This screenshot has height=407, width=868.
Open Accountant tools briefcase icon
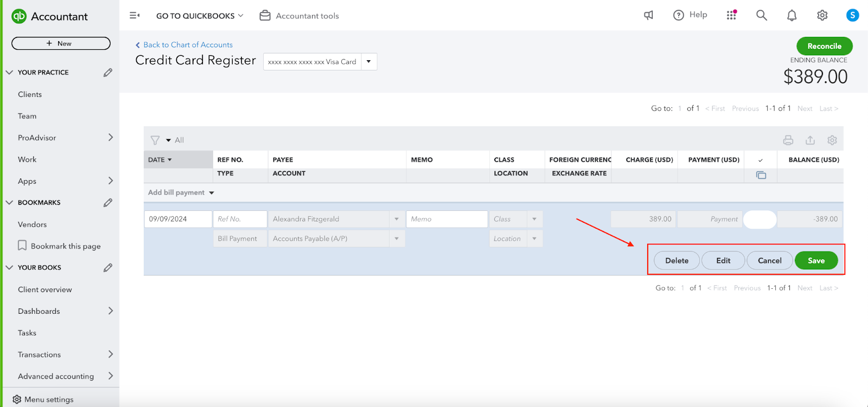coord(265,16)
